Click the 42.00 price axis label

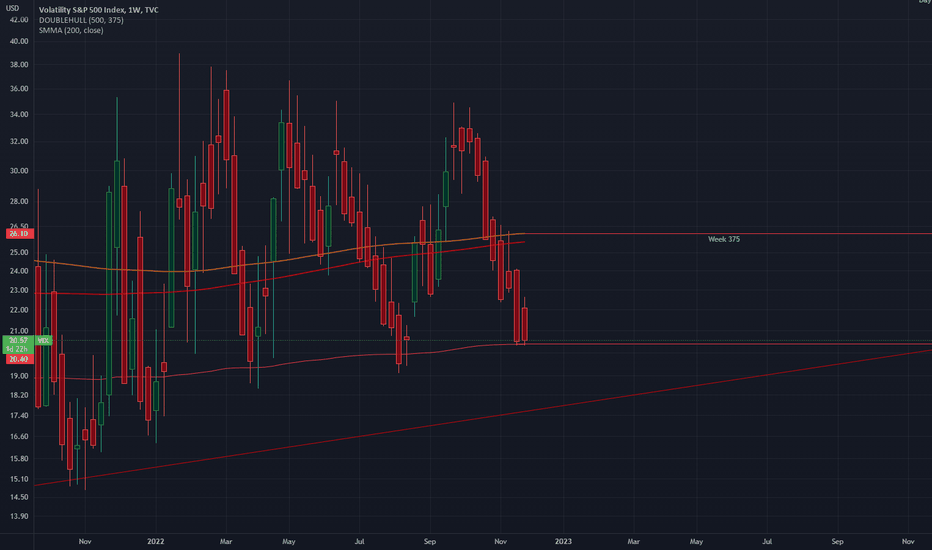tap(19, 20)
